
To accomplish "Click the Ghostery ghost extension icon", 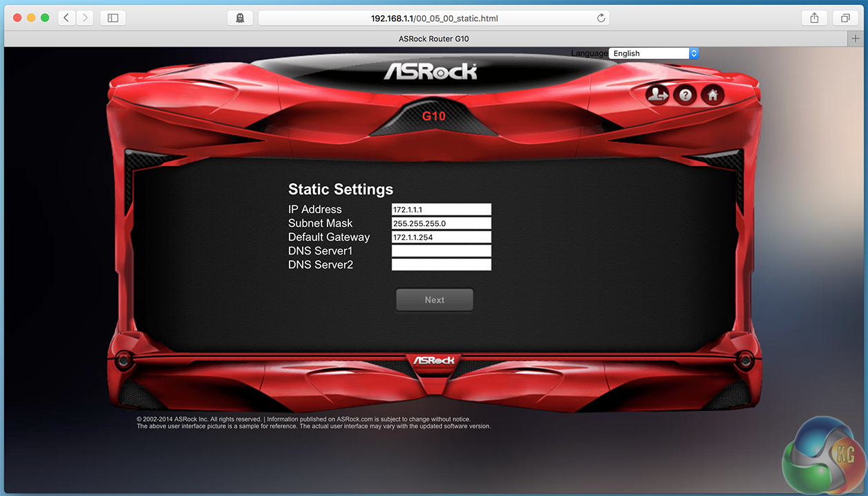I will click(240, 18).
